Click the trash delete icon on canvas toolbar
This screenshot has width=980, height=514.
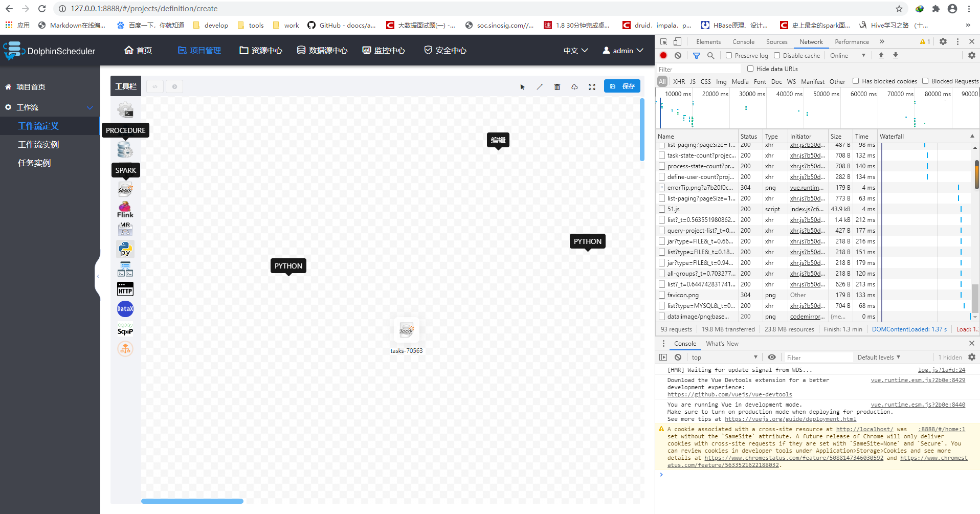click(x=557, y=87)
